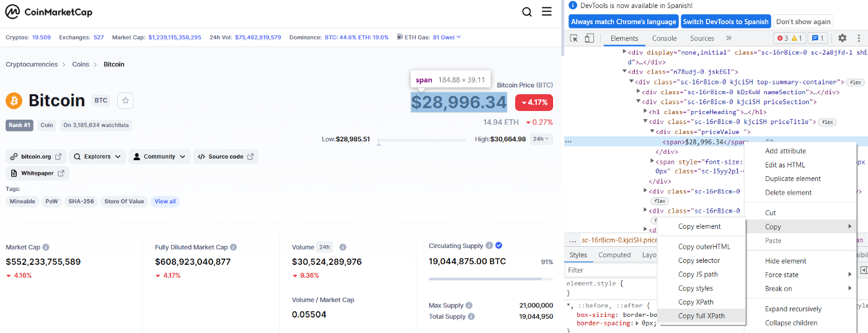Click the blue info icon in the DevTools banner
Screen dimensions: 868x333
coord(573,5)
